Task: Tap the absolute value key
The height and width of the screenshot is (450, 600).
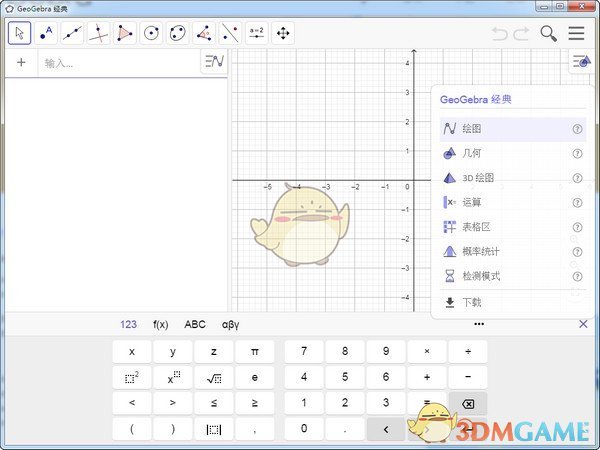Action: 214,429
